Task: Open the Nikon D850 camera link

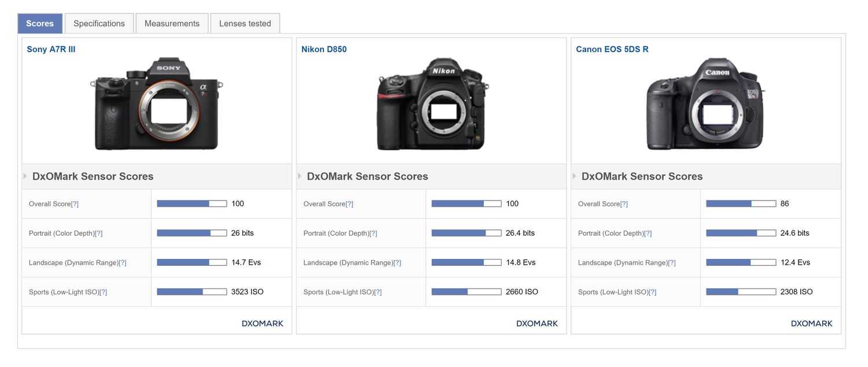Action: (324, 49)
